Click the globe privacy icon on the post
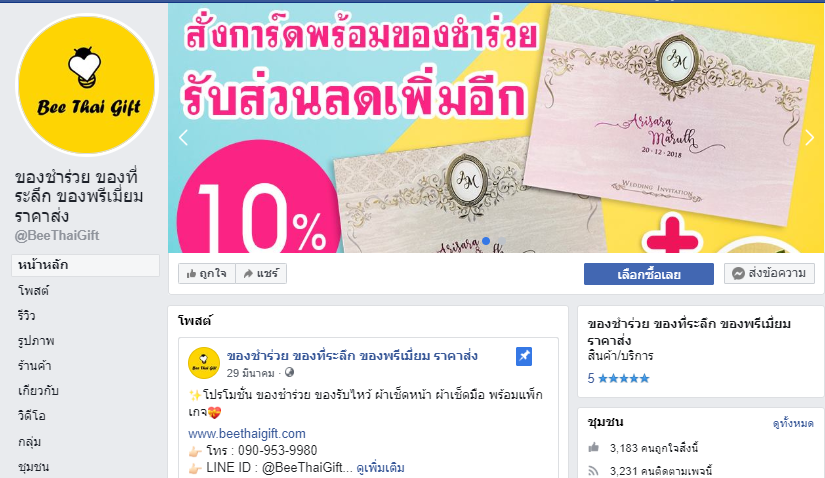Screen dimensions: 825x478 click(x=289, y=373)
